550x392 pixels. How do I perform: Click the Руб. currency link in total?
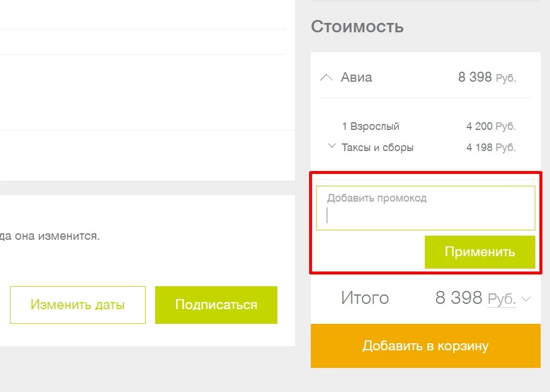[x=502, y=299]
